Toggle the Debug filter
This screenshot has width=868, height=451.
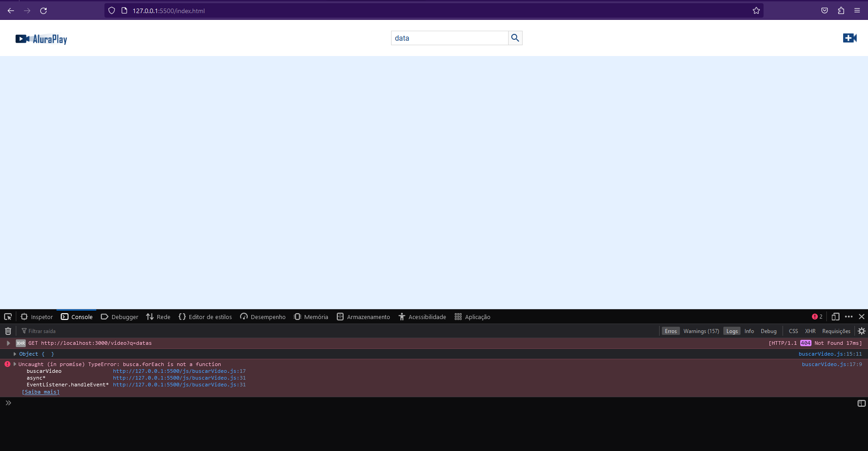click(769, 331)
